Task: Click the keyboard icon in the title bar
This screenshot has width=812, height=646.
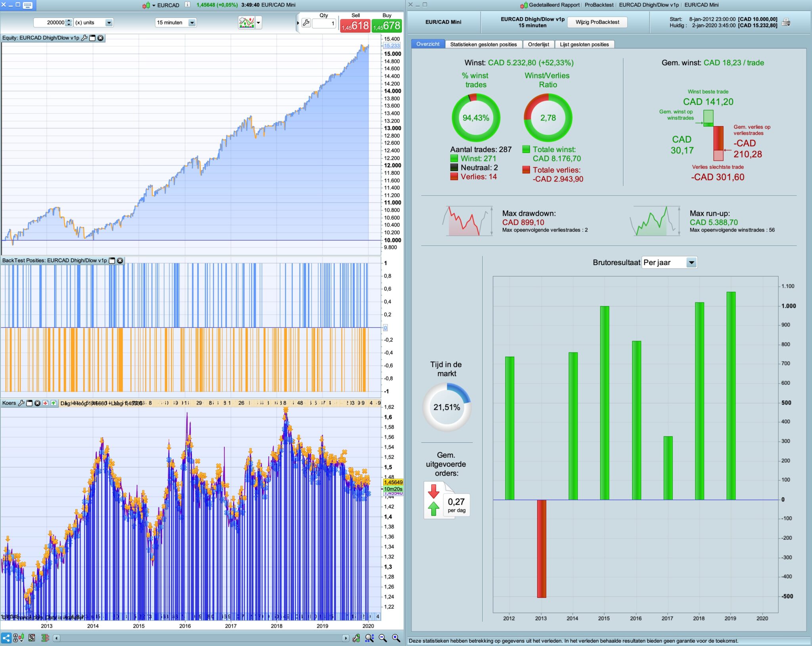Action: [28, 5]
